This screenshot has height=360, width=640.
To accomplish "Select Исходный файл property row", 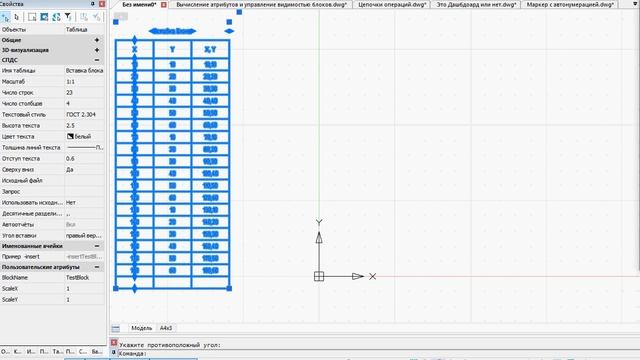I will coord(52,180).
